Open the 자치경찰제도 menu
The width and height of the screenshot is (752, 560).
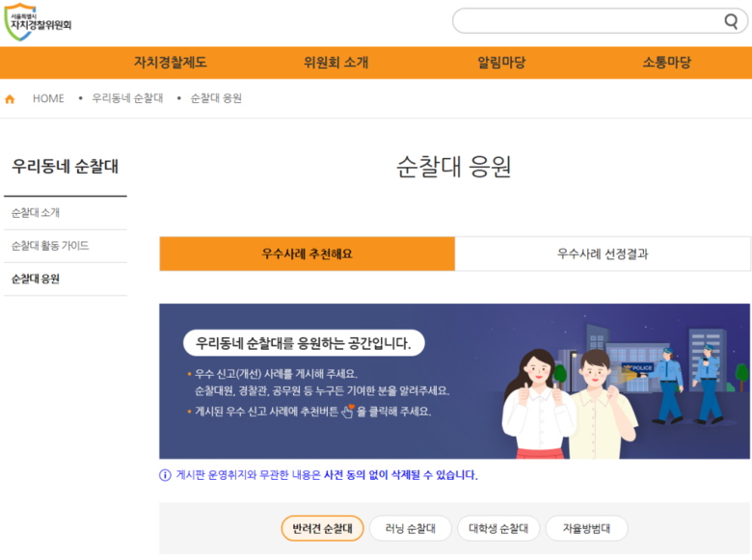pyautogui.click(x=170, y=63)
